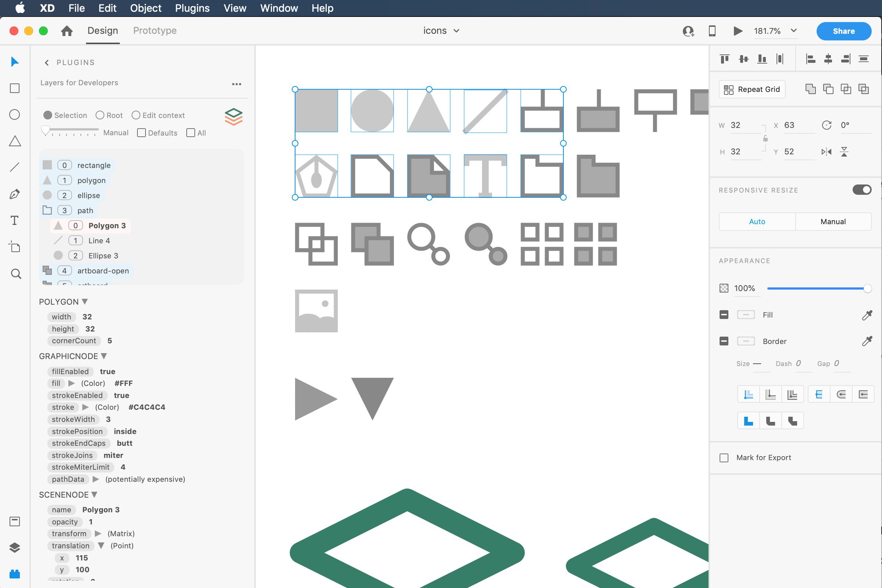Image resolution: width=882 pixels, height=588 pixels.
Task: Select the Edit context radio button
Action: (136, 115)
